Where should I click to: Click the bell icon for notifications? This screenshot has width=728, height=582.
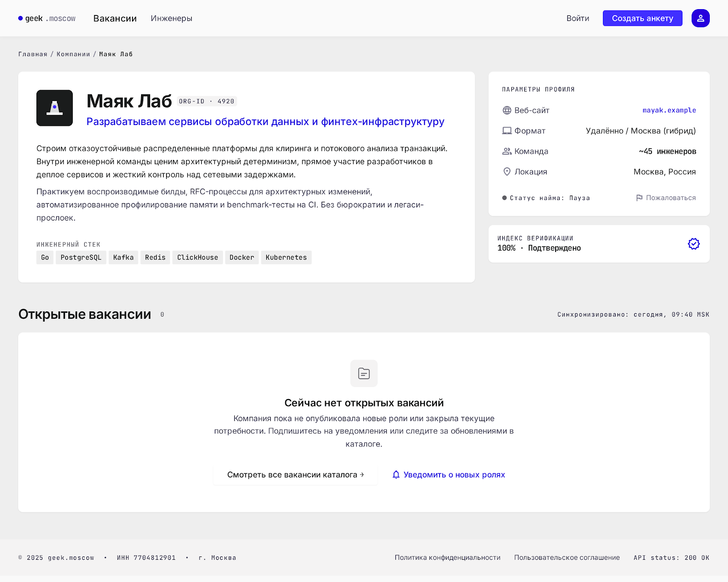pyautogui.click(x=396, y=475)
